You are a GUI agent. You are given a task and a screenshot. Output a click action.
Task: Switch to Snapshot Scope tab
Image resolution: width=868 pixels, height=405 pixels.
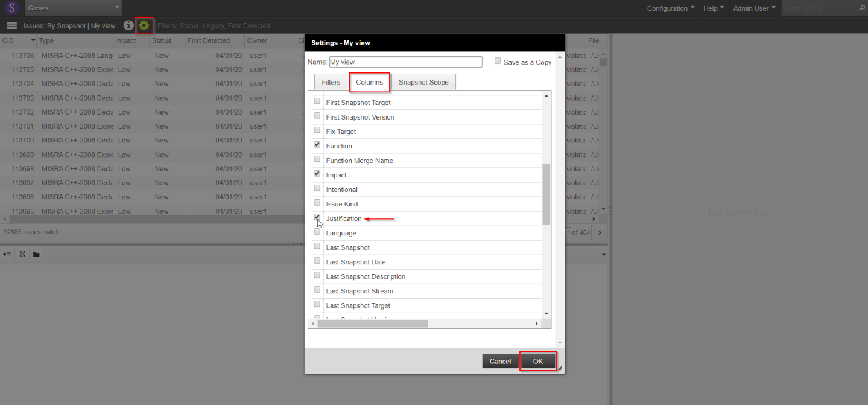click(423, 82)
